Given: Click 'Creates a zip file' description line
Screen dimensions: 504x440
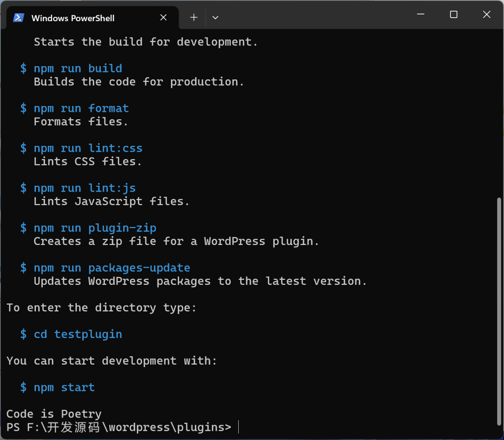Looking at the screenshot, I should (177, 241).
